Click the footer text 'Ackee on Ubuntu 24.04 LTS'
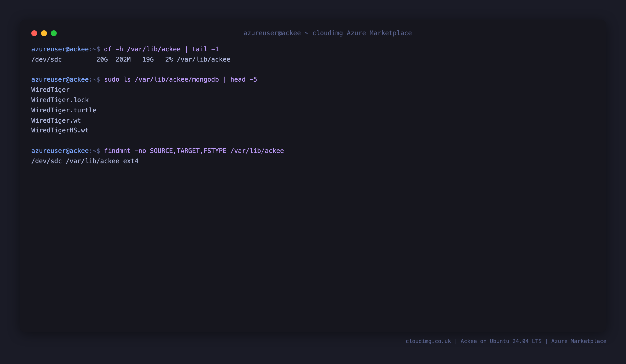Viewport: 626px width, 364px height. pyautogui.click(x=501, y=341)
